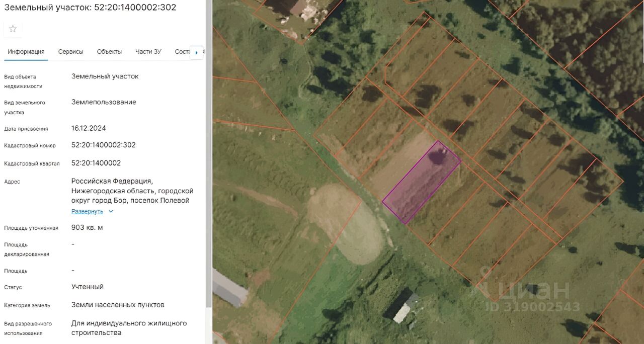Switch to the Сервисы tab
The width and height of the screenshot is (644, 344).
coord(71,52)
